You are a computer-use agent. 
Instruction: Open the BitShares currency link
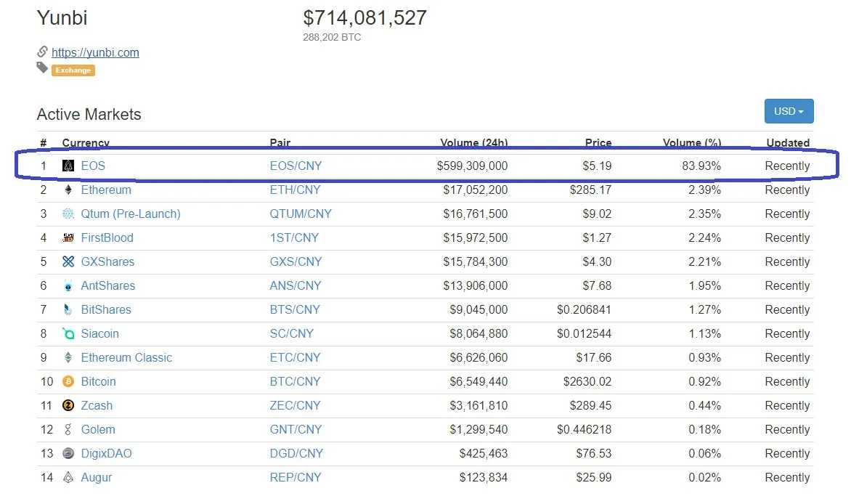(106, 309)
